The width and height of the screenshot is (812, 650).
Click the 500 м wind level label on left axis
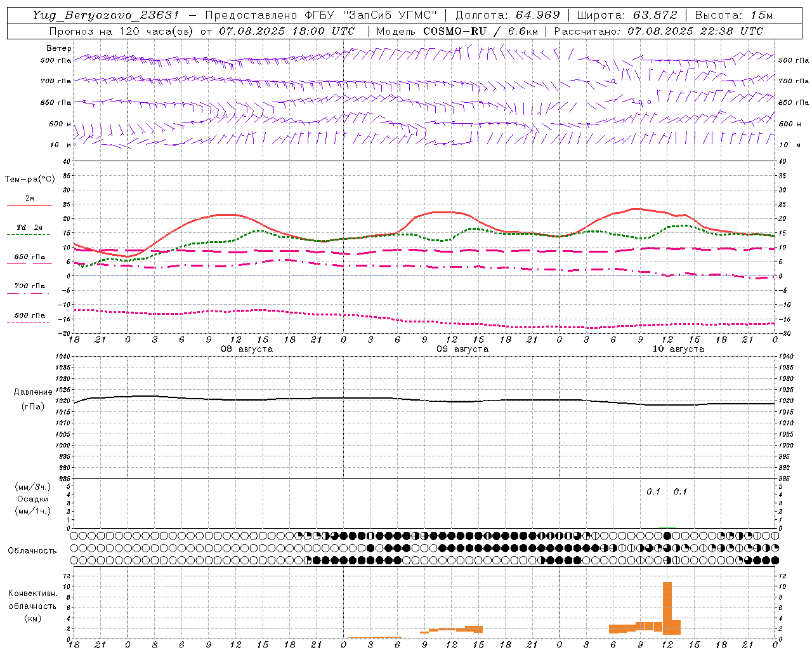(x=60, y=124)
